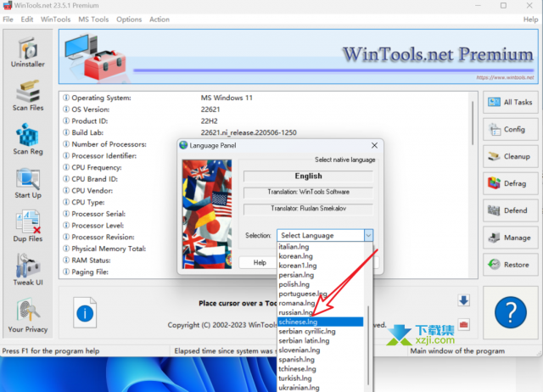
Task: Open the Start Up manager
Action: pos(28,183)
